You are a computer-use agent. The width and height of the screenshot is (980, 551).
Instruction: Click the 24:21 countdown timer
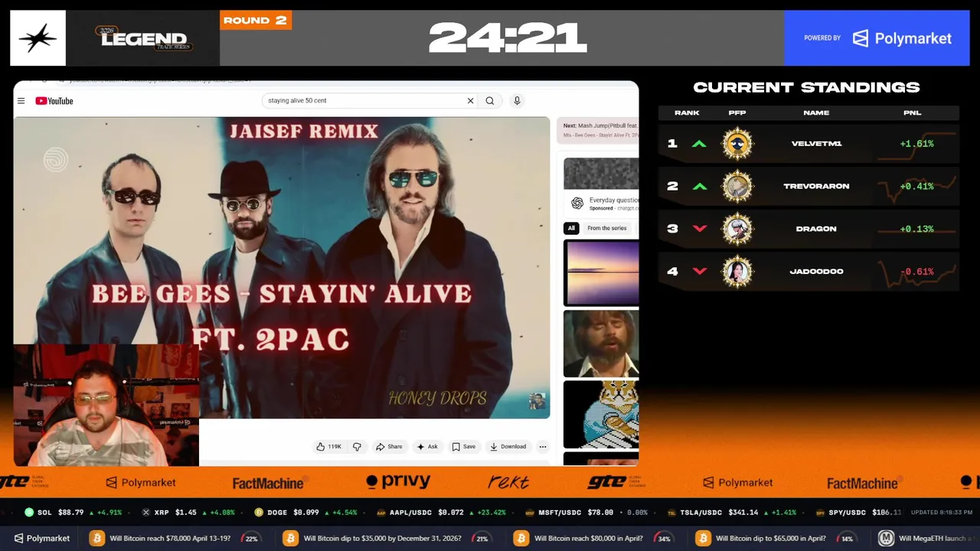[507, 38]
